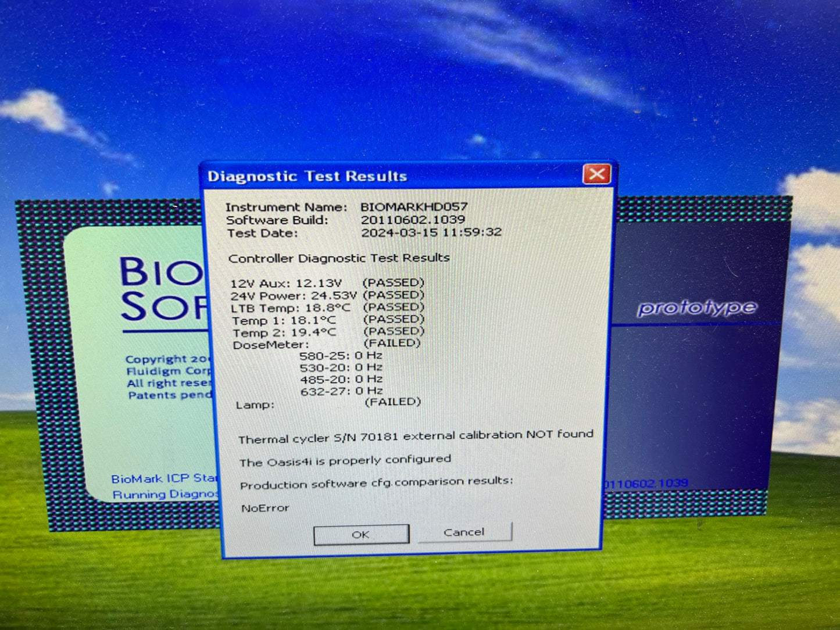Click the Lamp FAILED status
This screenshot has width=840, height=630.
click(392, 402)
